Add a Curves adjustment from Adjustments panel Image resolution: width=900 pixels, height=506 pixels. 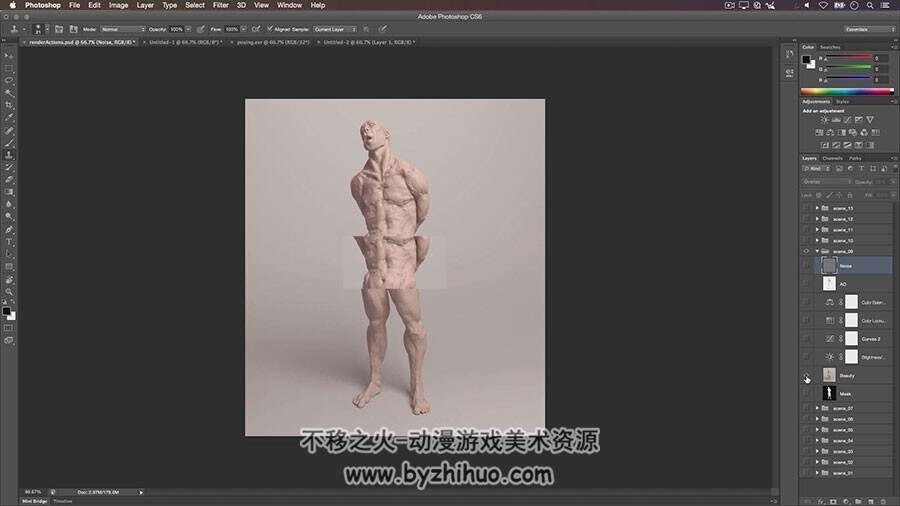point(847,120)
